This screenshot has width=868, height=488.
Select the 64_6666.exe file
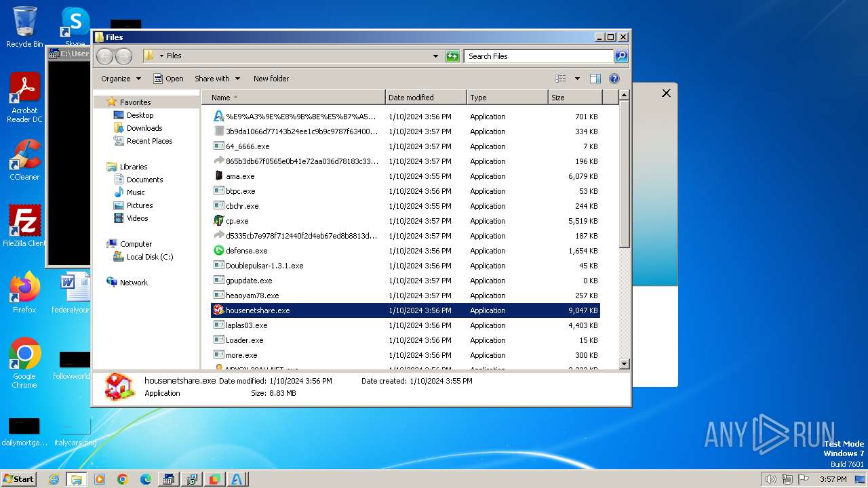[x=406, y=146]
